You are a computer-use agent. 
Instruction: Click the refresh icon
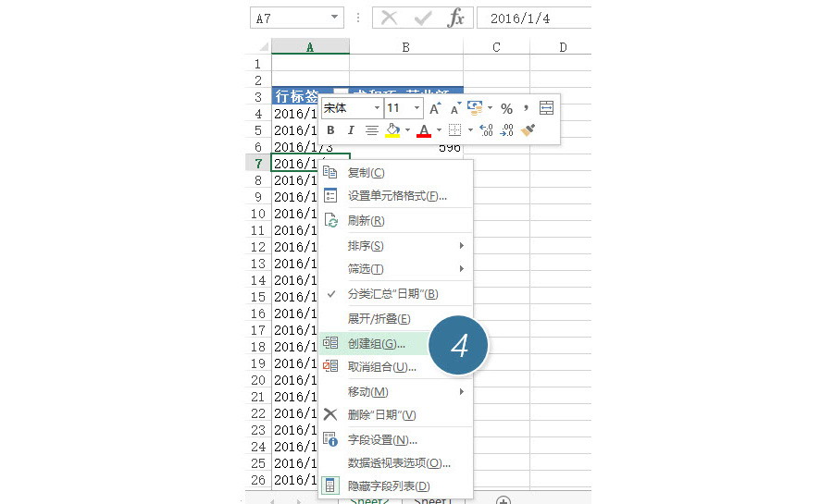[x=330, y=220]
